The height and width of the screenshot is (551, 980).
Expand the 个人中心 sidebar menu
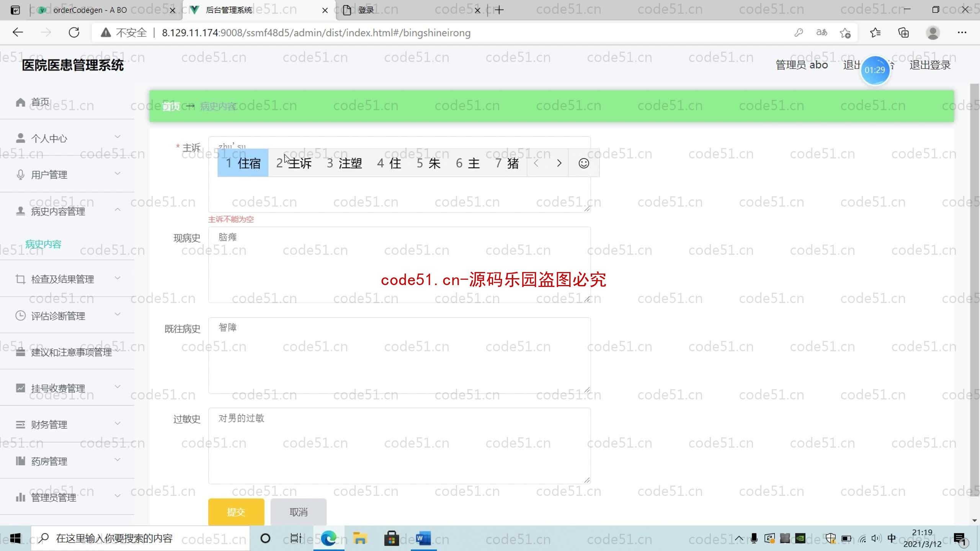67,138
